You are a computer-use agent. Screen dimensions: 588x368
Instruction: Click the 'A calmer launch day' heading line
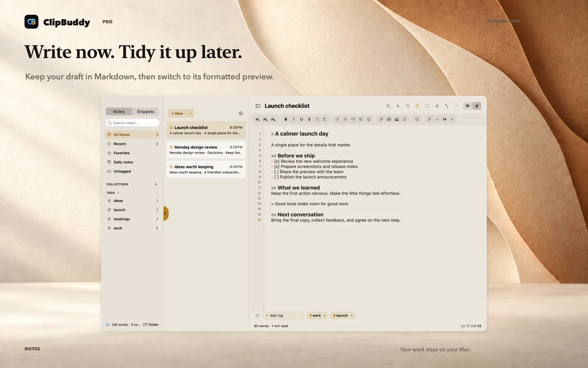pos(300,133)
